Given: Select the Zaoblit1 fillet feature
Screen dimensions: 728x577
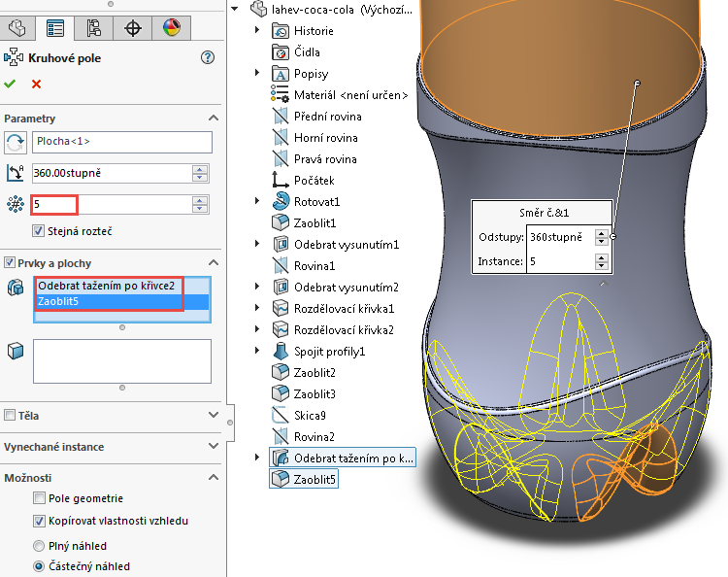Looking at the screenshot, I should [x=314, y=223].
